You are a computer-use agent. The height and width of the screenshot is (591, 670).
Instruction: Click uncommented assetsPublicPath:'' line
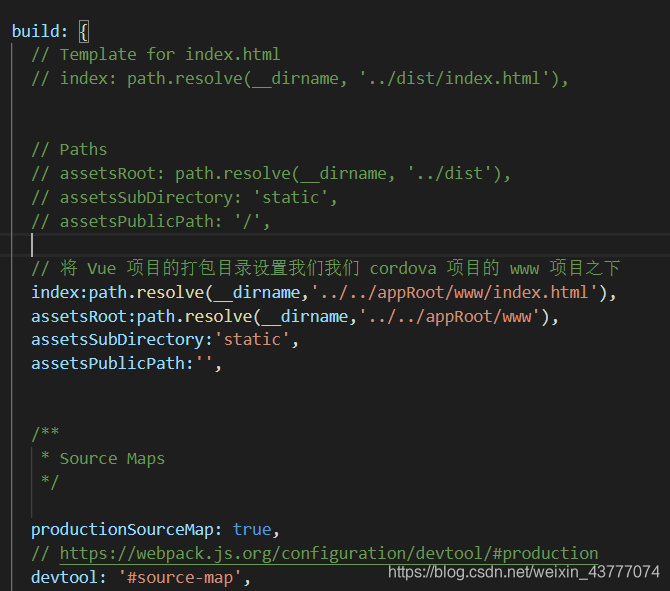126,364
